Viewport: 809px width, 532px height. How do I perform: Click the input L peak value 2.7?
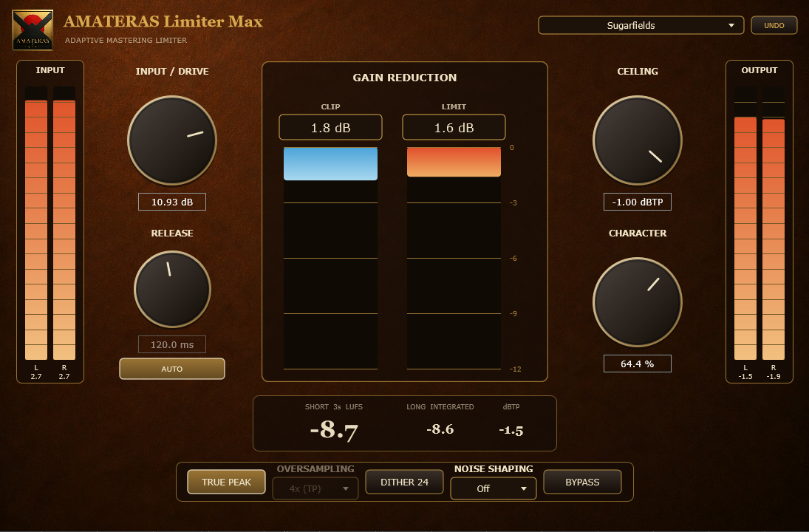click(36, 376)
